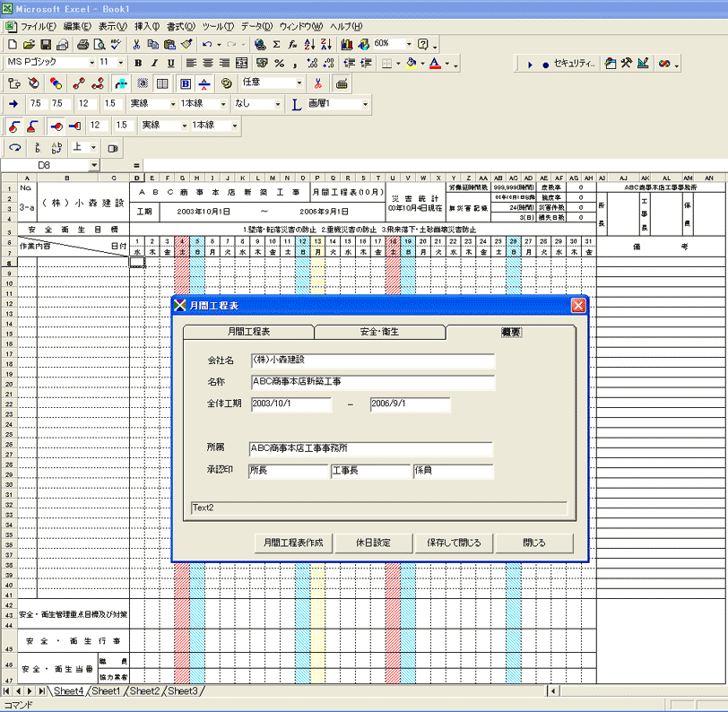Open the MS Pゴシック font dropdown

coord(92,62)
